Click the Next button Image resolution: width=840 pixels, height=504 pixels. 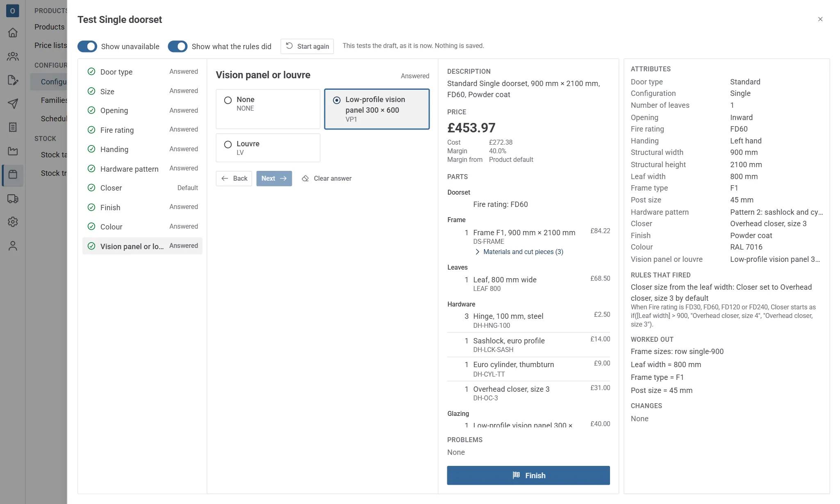(274, 178)
